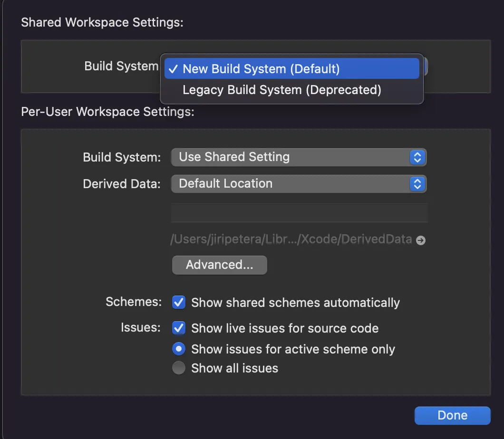Click the Shared Workspace Settings heading
The height and width of the screenshot is (439, 504).
tap(102, 22)
